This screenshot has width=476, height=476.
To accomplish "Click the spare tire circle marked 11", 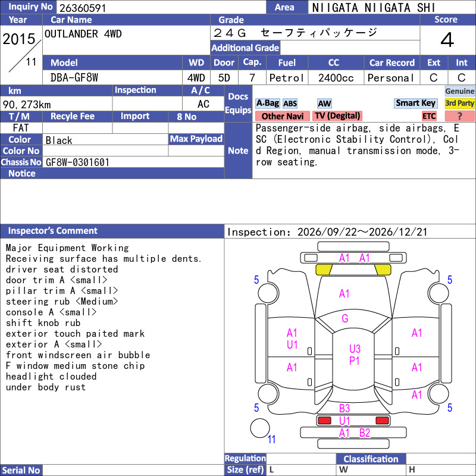I will coord(260,428).
